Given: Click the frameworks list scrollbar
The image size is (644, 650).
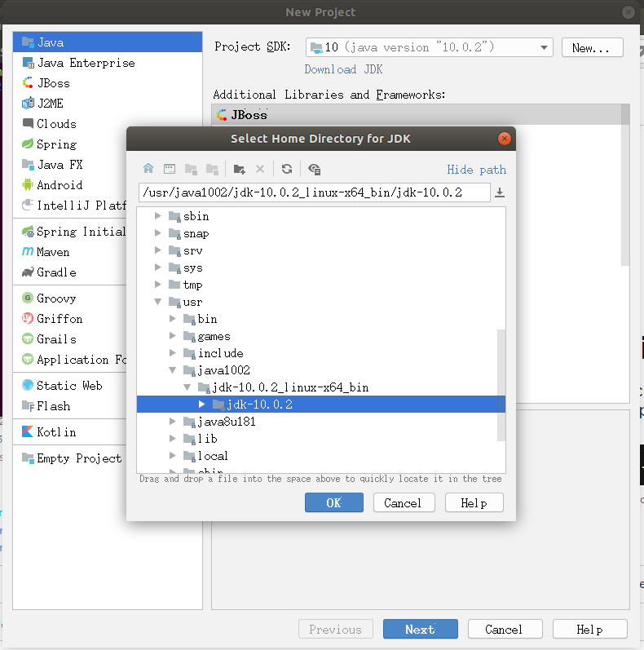Looking at the screenshot, I should pos(625,185).
